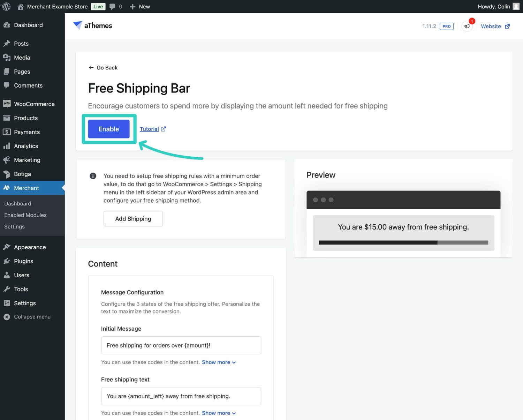523x420 pixels.
Task: Click the Analytics bar chart icon
Action: click(x=7, y=146)
